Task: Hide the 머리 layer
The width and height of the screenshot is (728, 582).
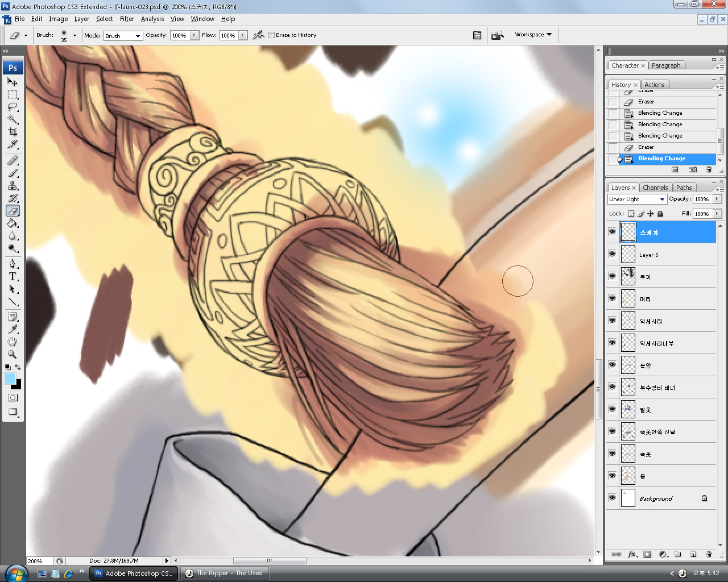Action: [612, 298]
